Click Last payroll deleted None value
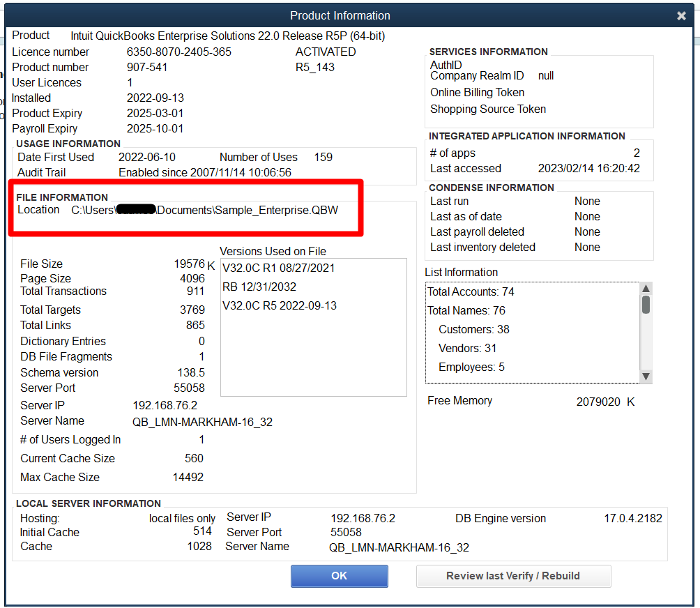The image size is (700, 608). (587, 231)
